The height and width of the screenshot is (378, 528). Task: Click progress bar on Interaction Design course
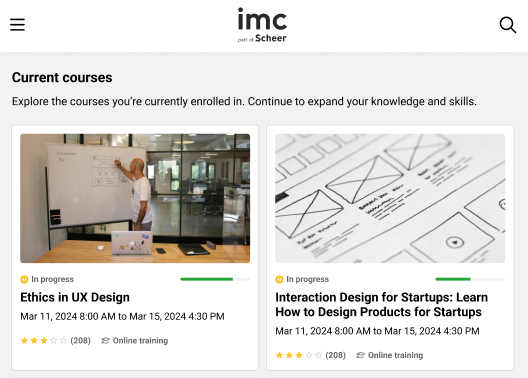(470, 279)
